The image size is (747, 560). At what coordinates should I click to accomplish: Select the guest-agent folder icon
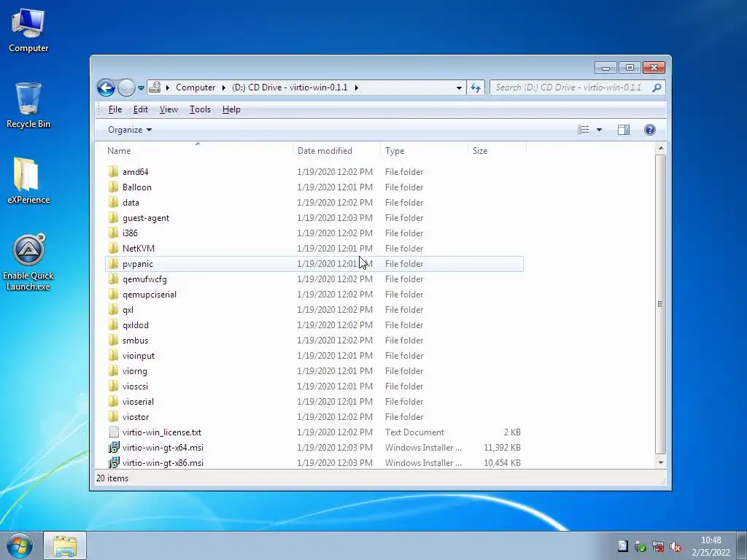(x=113, y=217)
